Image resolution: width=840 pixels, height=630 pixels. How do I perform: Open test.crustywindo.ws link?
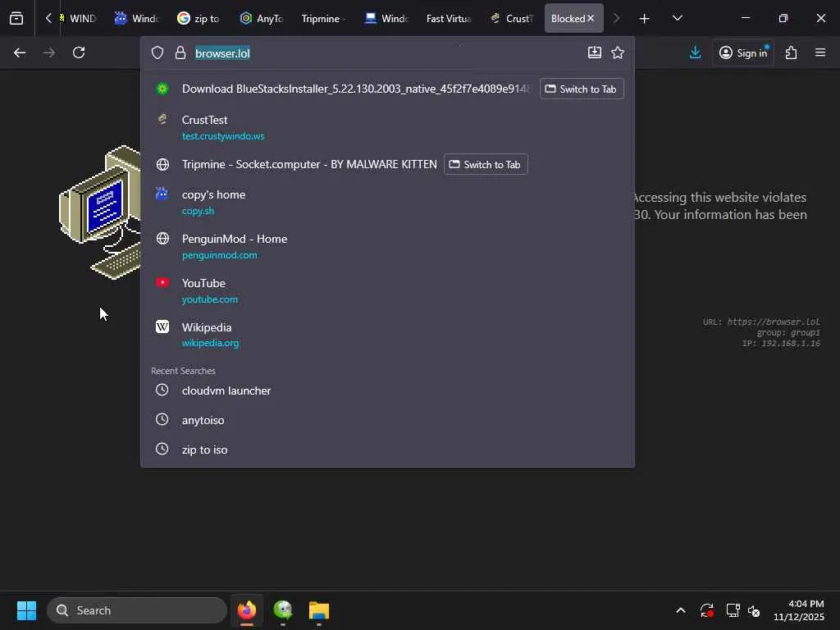pyautogui.click(x=223, y=136)
